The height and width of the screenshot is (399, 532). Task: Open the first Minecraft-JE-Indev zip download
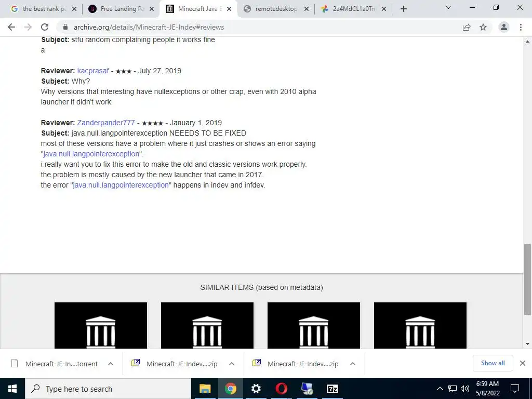(x=175, y=364)
